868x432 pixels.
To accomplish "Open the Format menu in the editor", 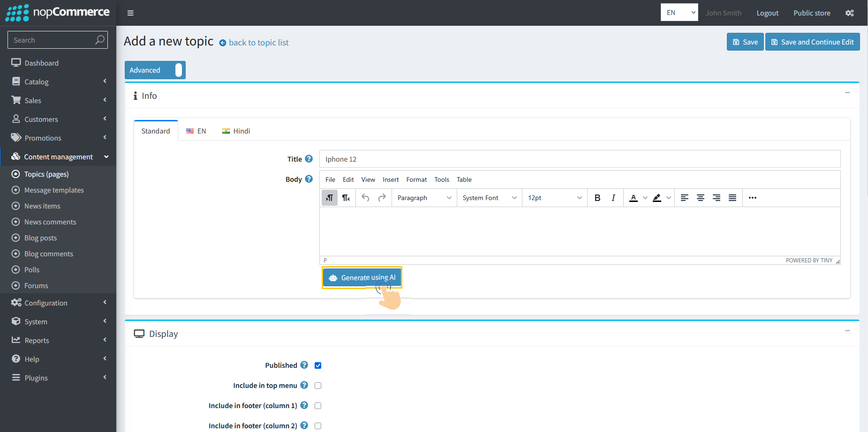I will 416,179.
